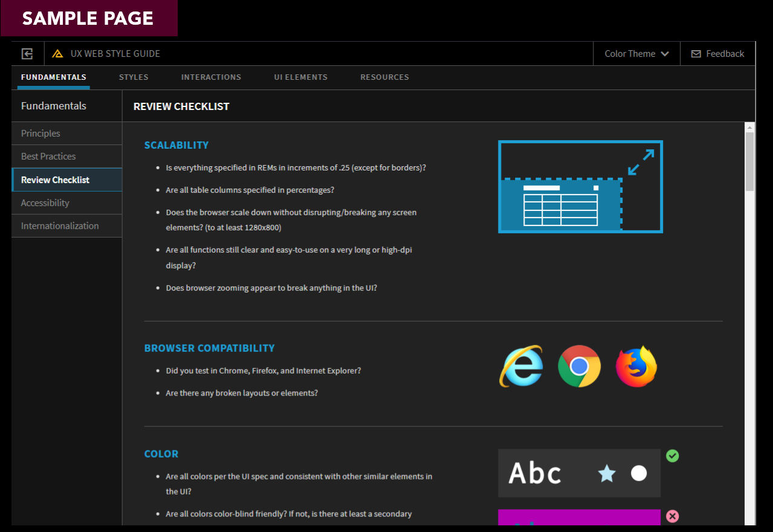Click the Firefox browser icon
773x532 pixels.
636,366
